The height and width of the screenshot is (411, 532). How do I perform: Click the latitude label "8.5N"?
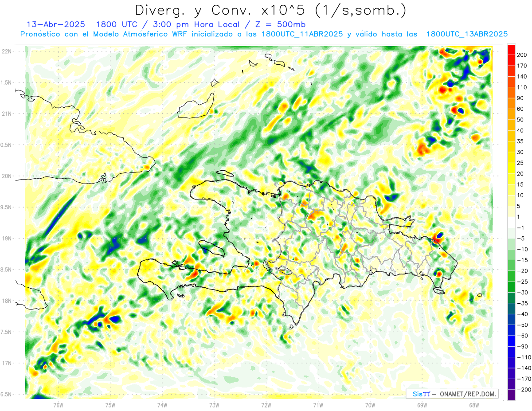(7, 270)
